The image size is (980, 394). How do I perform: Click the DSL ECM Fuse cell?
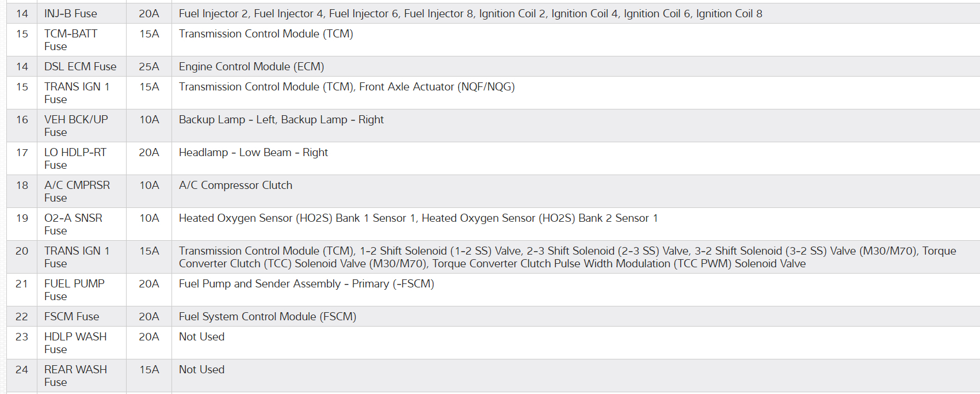point(80,66)
